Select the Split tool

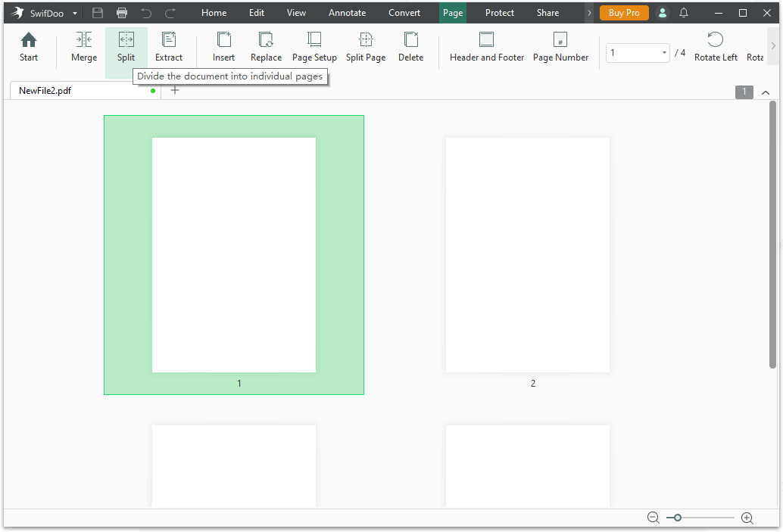(x=126, y=47)
